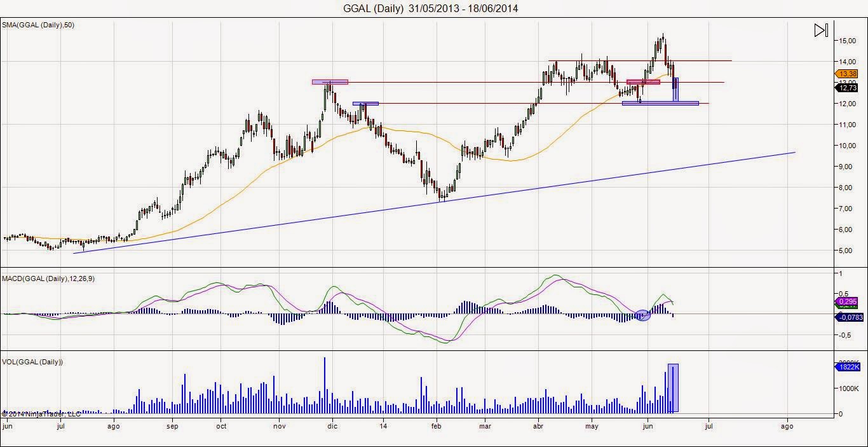Click the "feb" month label on time axis
868x447 pixels.
(436, 427)
